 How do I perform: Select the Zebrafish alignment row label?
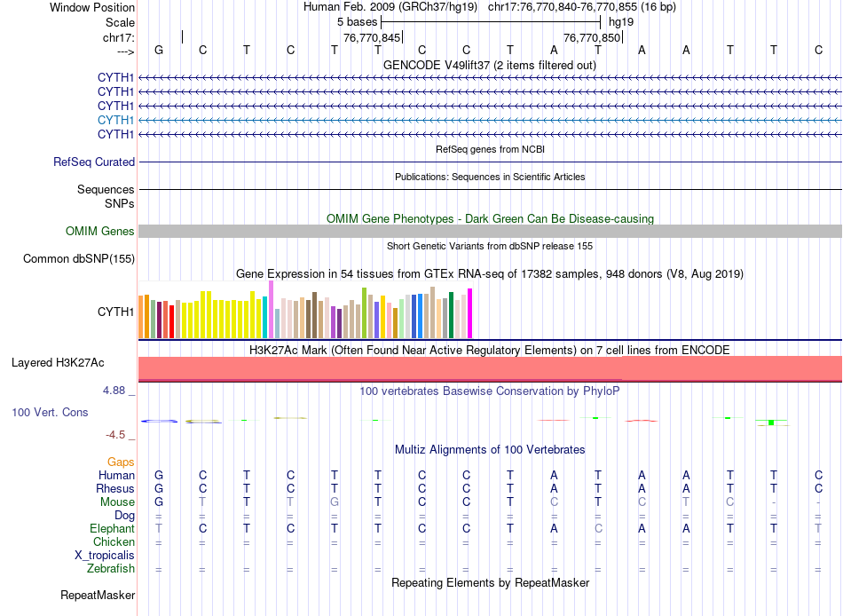tap(111, 569)
